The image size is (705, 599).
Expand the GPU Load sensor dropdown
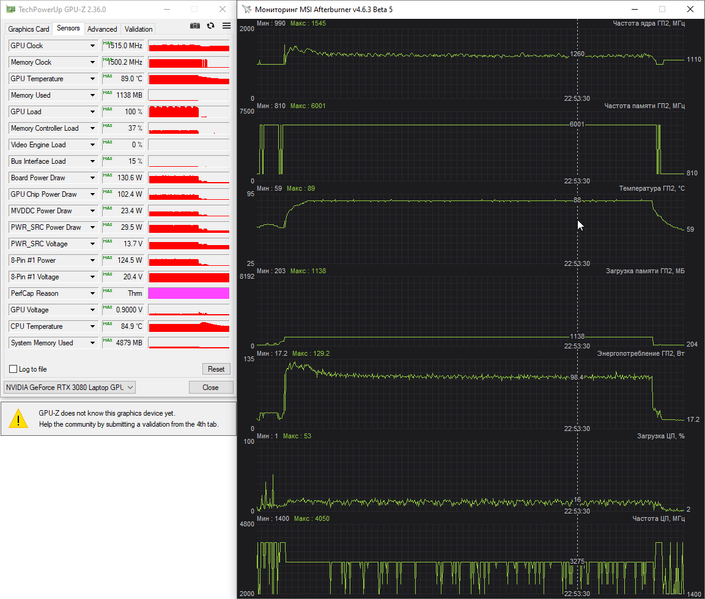click(92, 112)
